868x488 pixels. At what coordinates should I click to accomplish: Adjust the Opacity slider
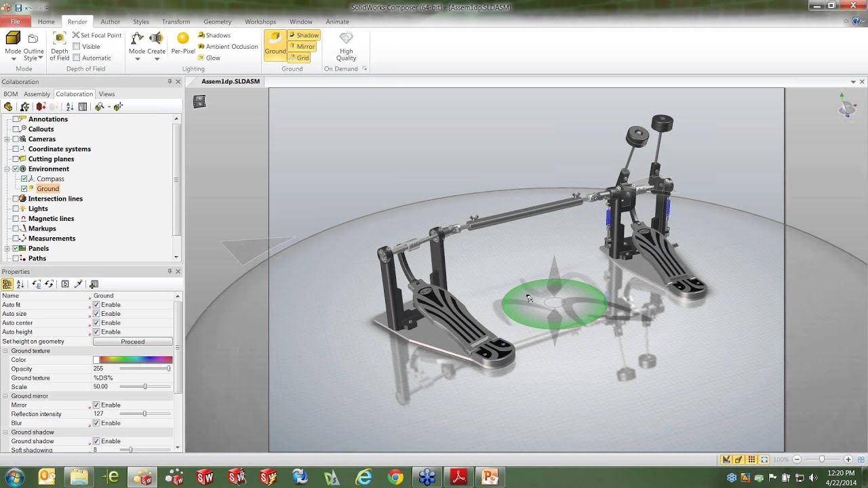[144, 369]
